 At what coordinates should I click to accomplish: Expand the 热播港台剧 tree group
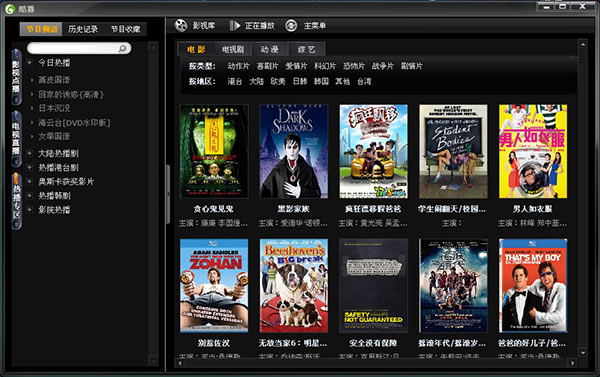coord(29,167)
